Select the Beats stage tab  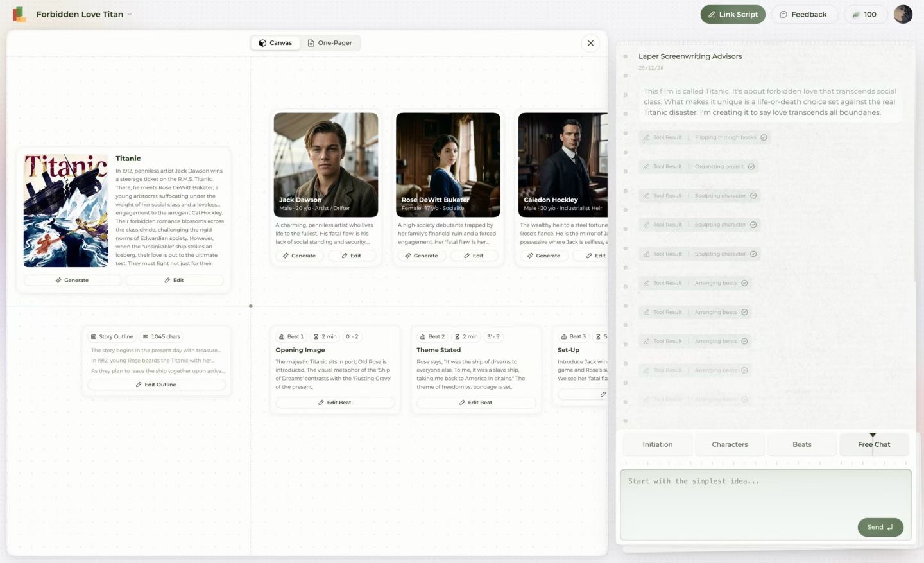click(x=802, y=444)
